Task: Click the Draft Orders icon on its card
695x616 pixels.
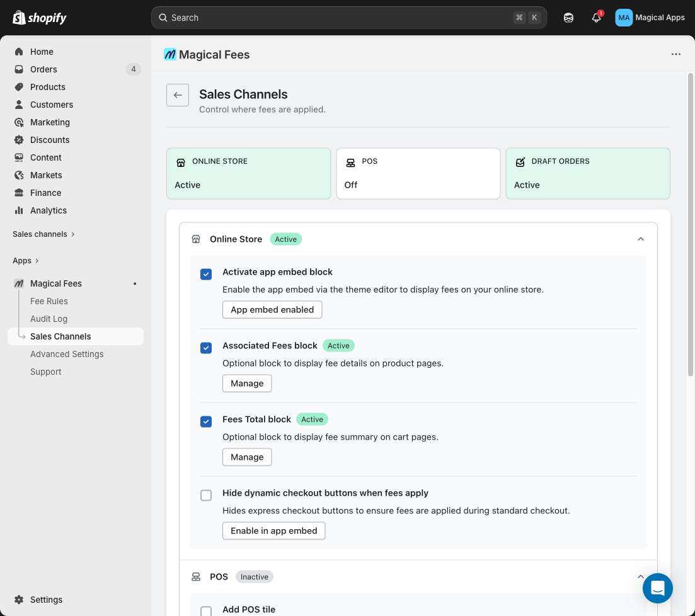Action: point(520,162)
